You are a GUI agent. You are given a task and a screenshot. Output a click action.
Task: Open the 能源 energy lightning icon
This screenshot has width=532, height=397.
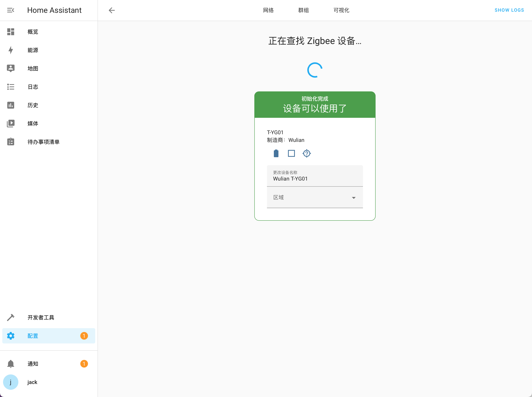coord(11,50)
